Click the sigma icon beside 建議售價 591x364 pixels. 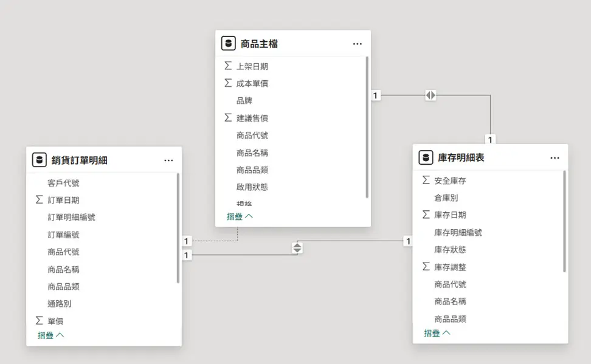(228, 117)
